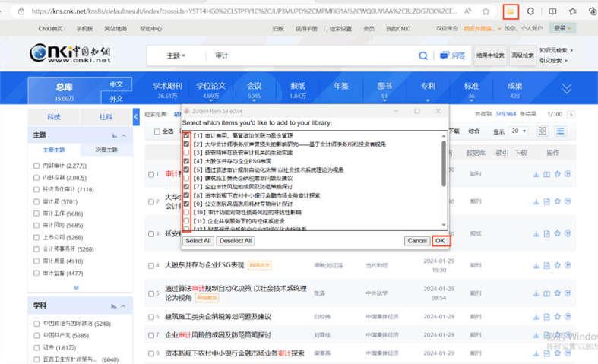Collapse the left filter sidebar arrow
Image resolution: width=598 pixels, height=364 pixels.
[136, 117]
